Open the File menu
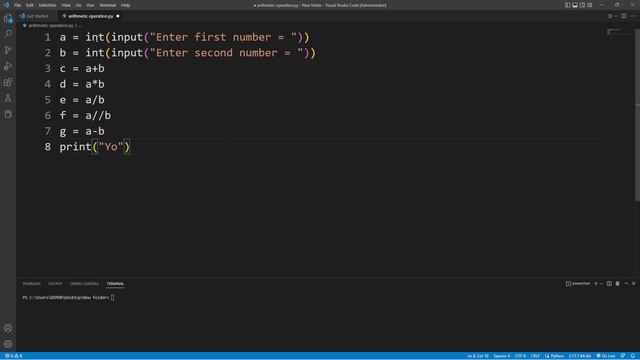 tap(18, 5)
